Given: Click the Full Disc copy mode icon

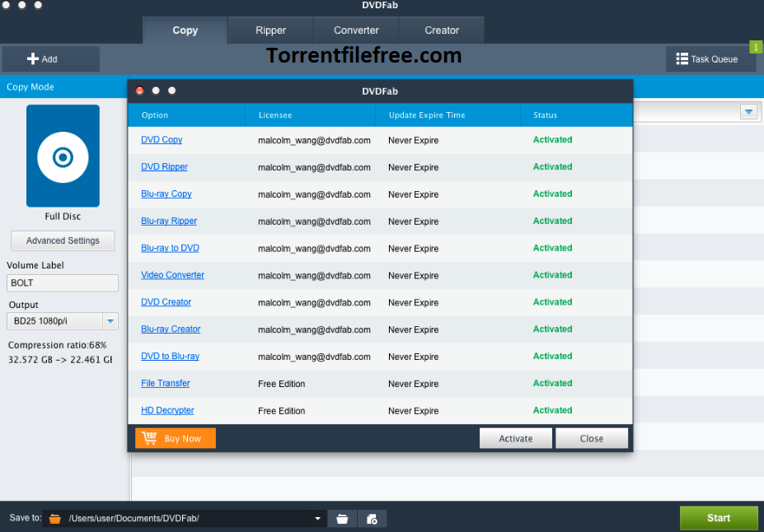Looking at the screenshot, I should [63, 156].
